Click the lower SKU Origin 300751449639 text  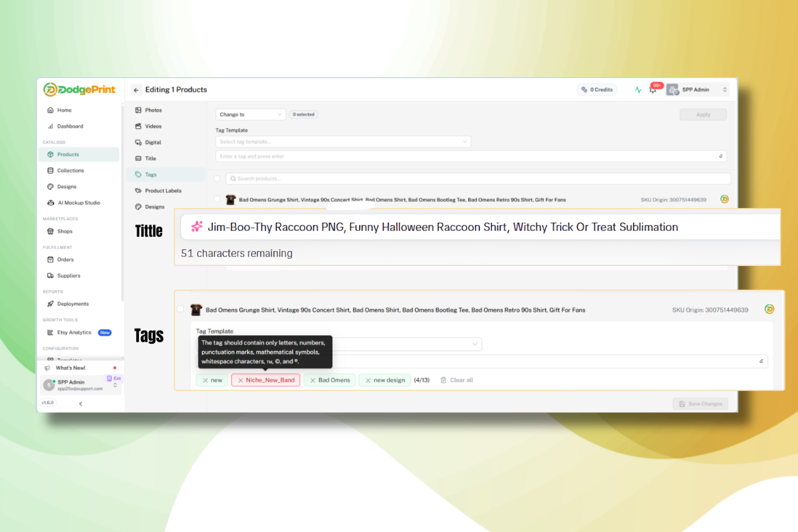[x=710, y=310]
